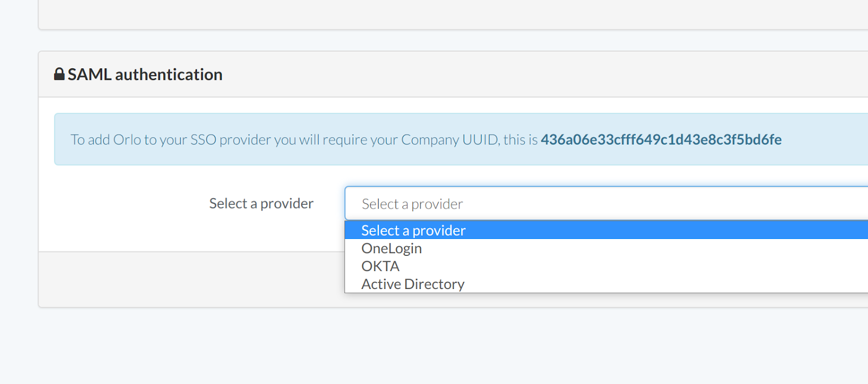This screenshot has height=384, width=868.
Task: Click the lock icon beside SAML authentication
Action: click(59, 74)
